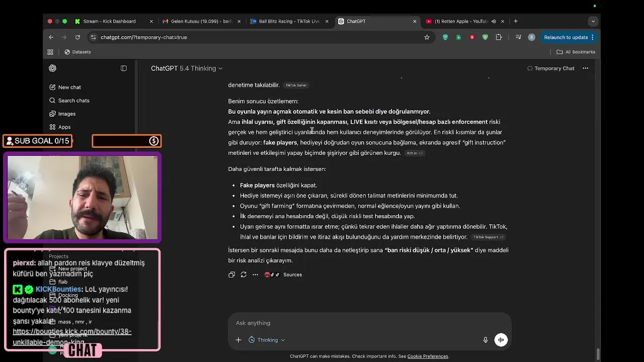
Task: Open the Kick bounty URL in chat overlay
Action: (72, 337)
